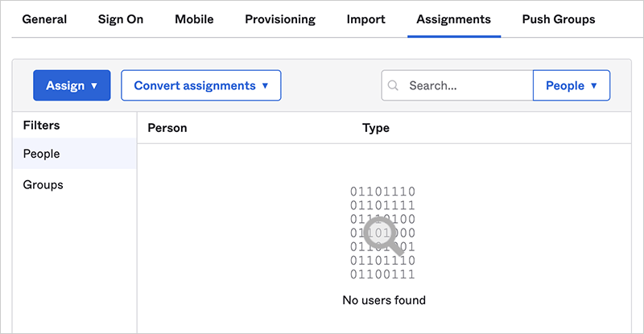The width and height of the screenshot is (644, 334).
Task: Click the search magnifier icon
Action: point(394,85)
